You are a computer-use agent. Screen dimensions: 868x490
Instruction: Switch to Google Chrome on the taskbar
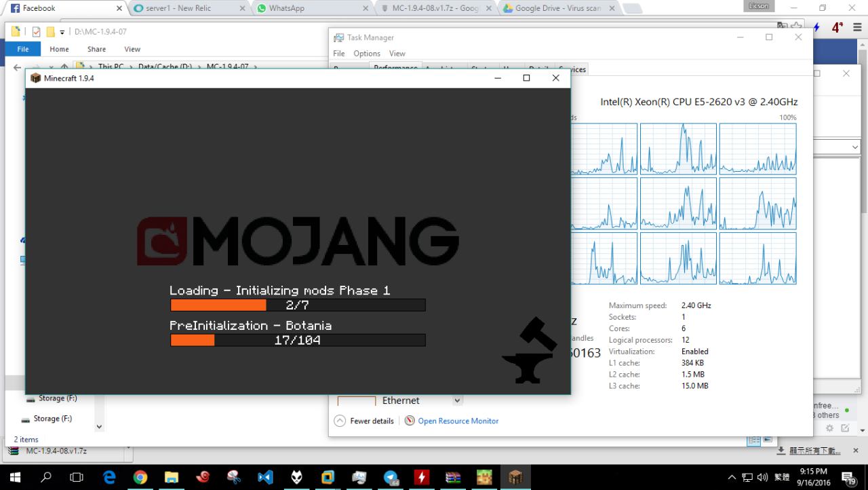tap(140, 478)
